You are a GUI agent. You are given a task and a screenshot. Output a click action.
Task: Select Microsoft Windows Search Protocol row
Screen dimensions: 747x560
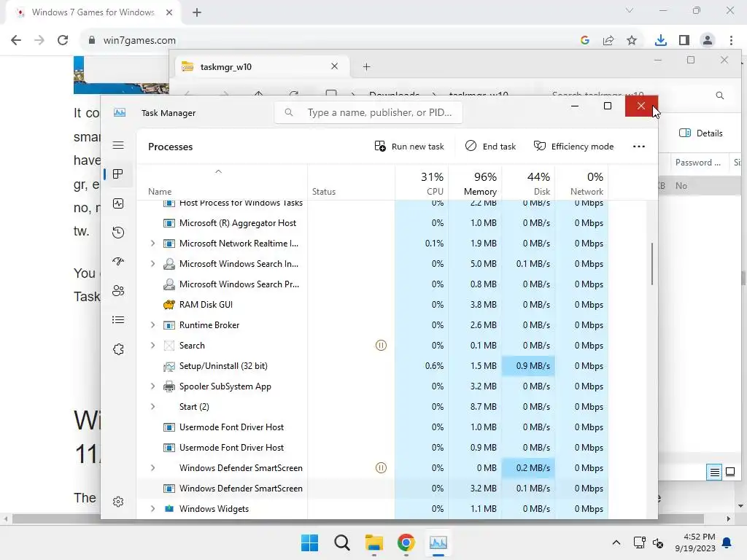pos(373,284)
